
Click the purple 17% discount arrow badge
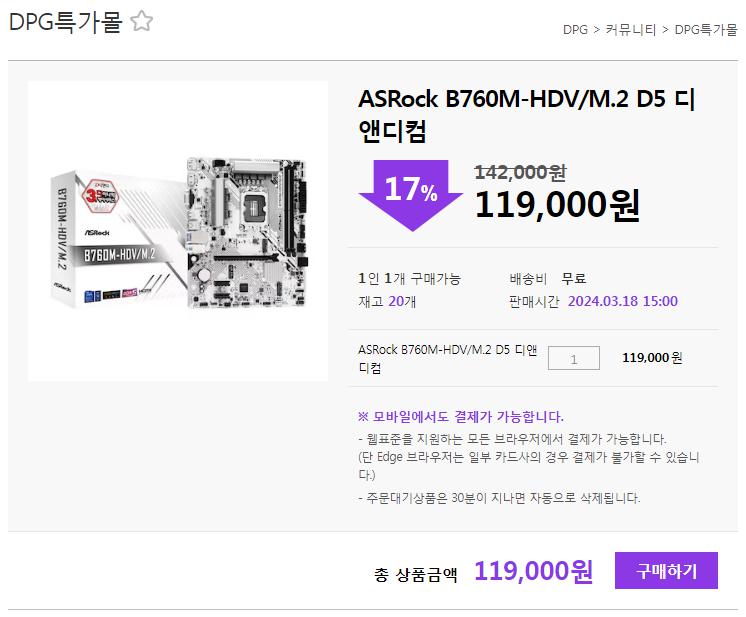tap(411, 195)
